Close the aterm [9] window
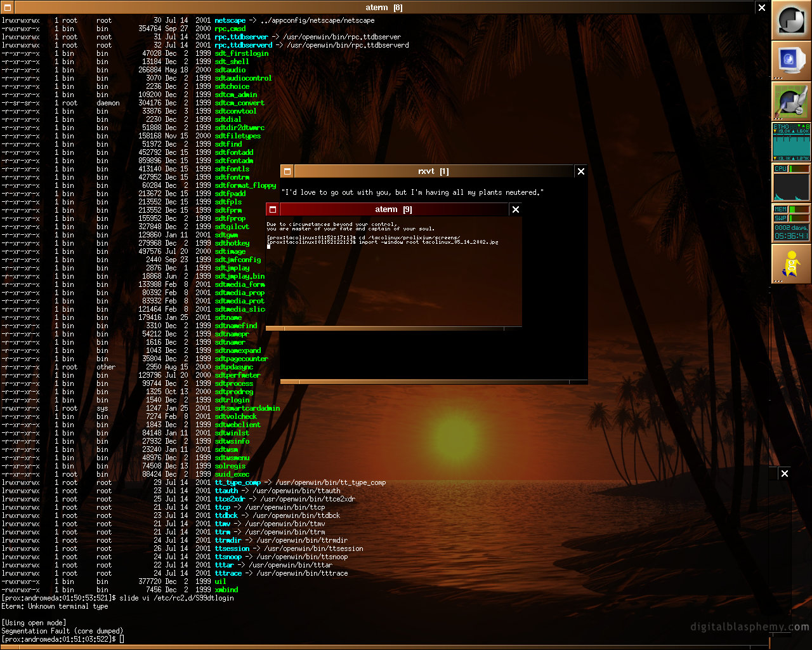 click(x=516, y=209)
